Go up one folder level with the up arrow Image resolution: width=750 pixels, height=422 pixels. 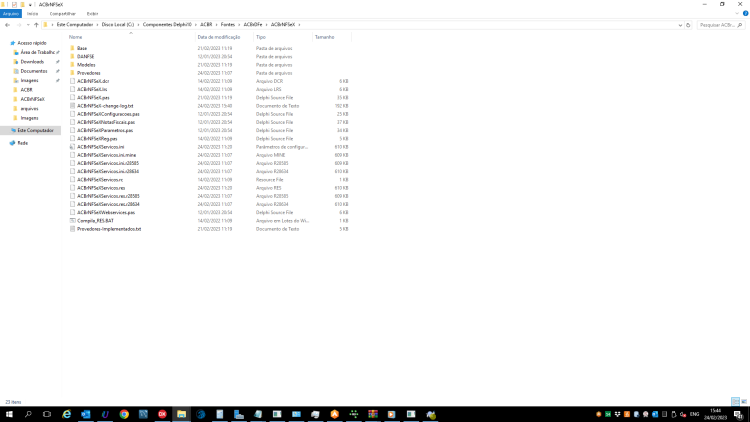coord(36,25)
